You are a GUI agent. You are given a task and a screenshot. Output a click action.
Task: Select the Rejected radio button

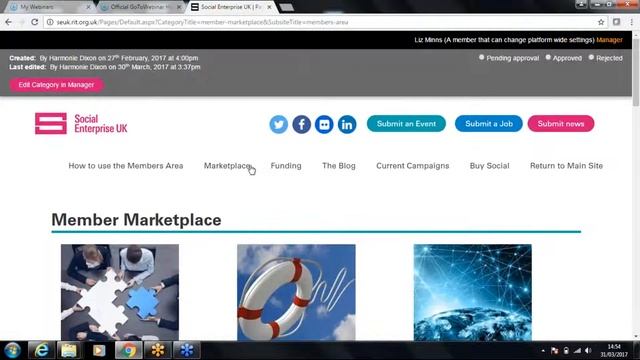click(x=591, y=58)
